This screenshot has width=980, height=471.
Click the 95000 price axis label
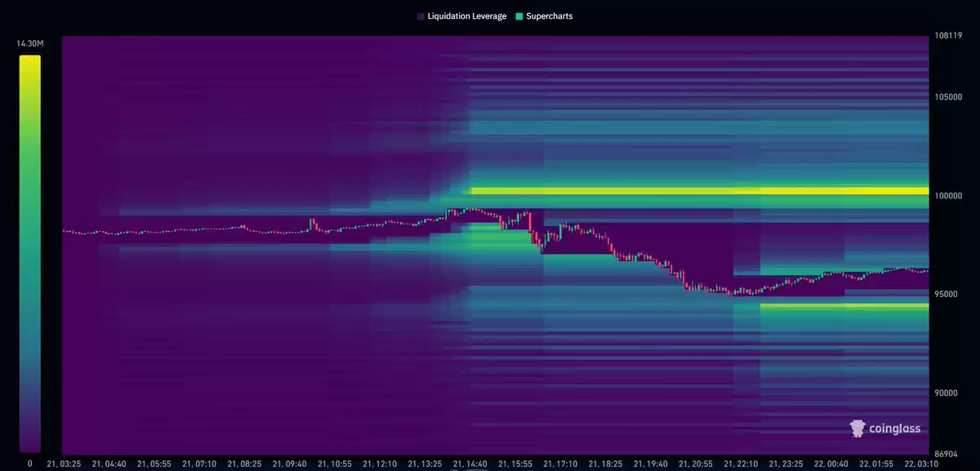click(x=945, y=294)
